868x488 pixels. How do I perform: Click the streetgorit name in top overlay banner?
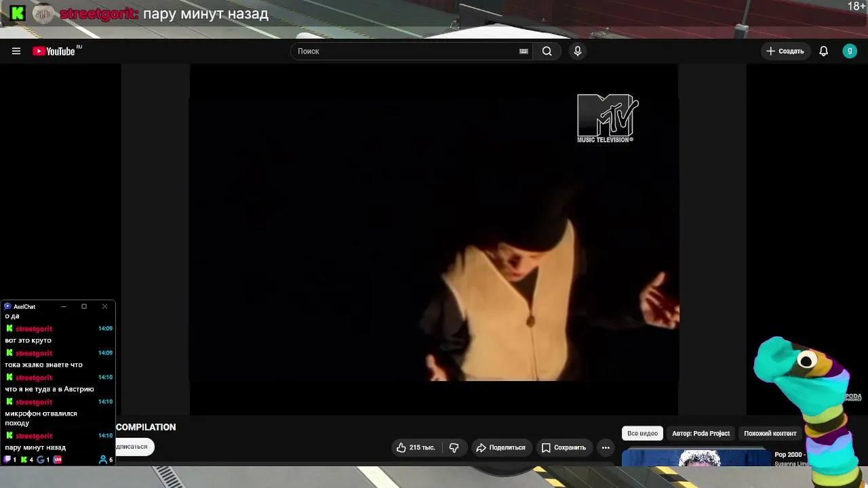(99, 14)
